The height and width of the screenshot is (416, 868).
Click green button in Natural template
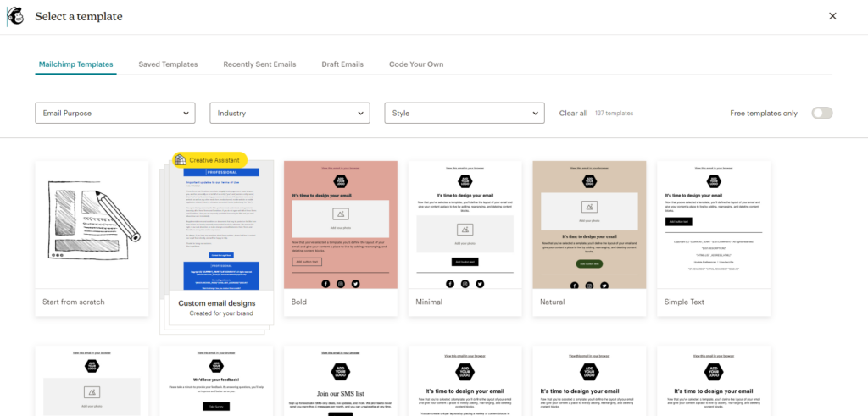[590, 263]
